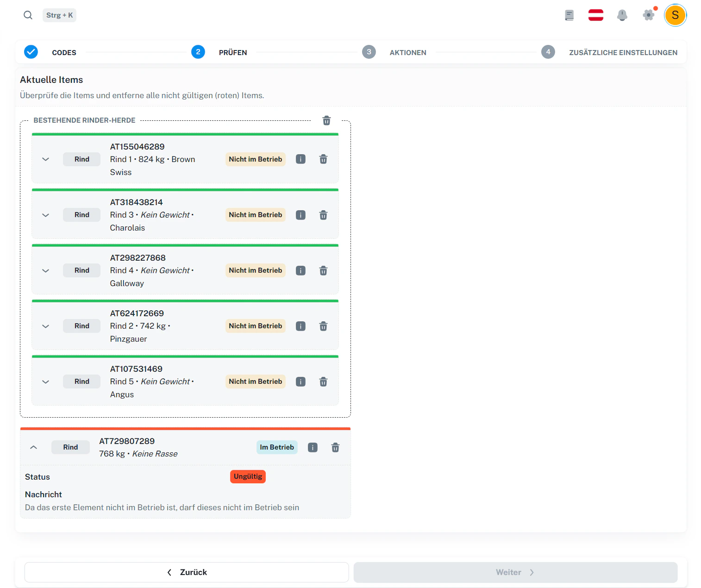This screenshot has width=701, height=588.
Task: Open settings gear icon
Action: pos(649,15)
